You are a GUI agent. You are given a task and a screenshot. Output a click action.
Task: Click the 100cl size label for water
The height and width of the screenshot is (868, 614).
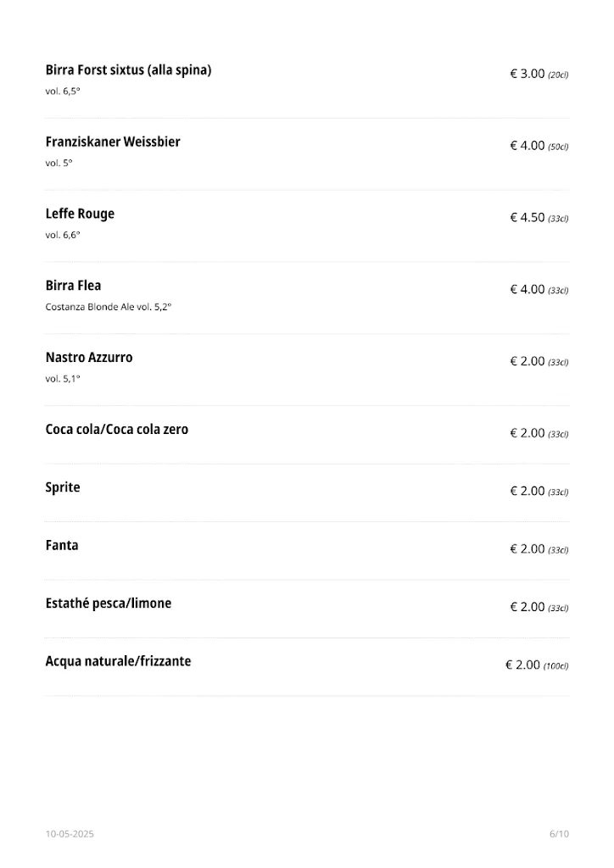[x=556, y=666]
